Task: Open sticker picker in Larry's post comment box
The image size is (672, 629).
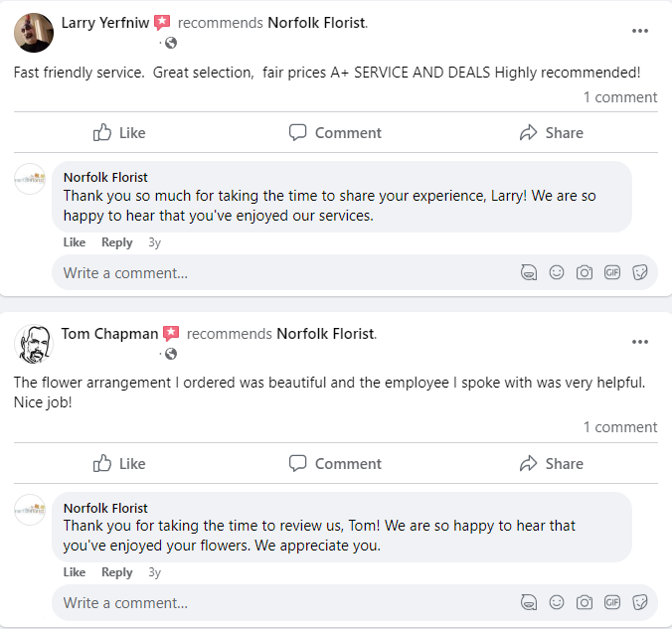Action: click(640, 272)
